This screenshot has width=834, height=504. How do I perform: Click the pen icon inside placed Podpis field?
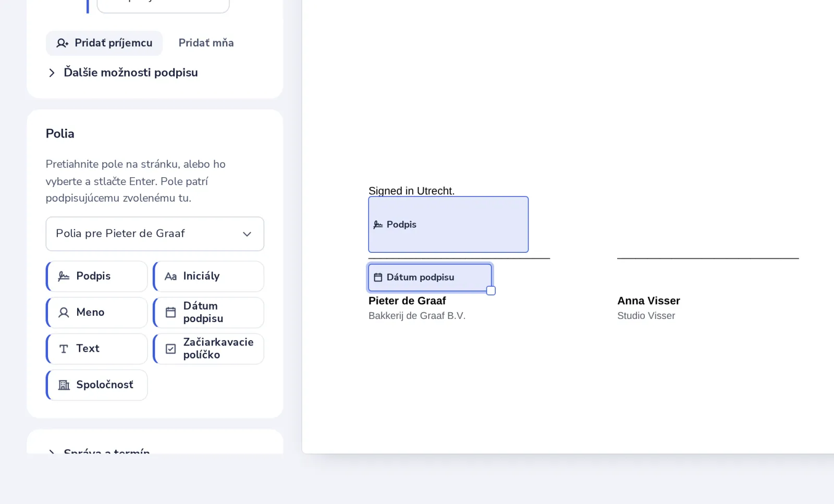(378, 225)
